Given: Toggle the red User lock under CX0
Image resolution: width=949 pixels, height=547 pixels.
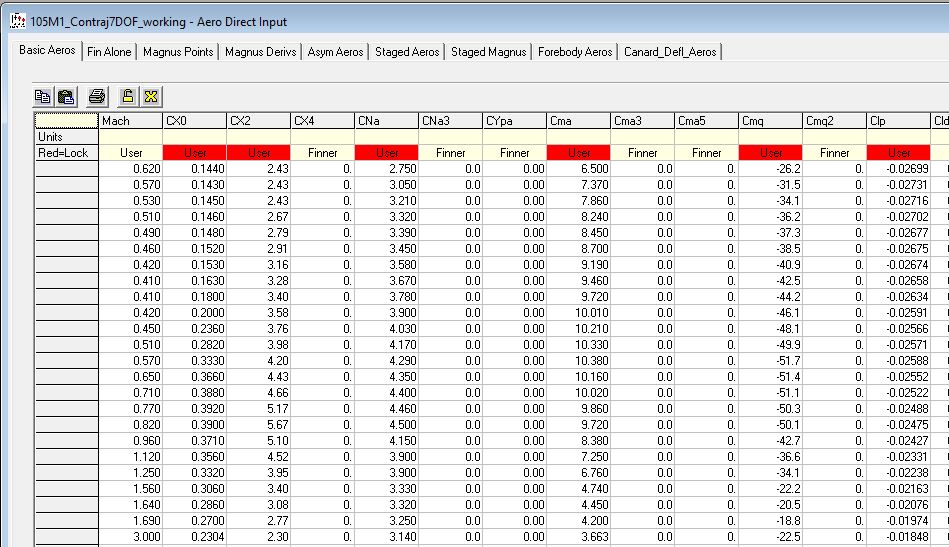Looking at the screenshot, I should (x=195, y=153).
